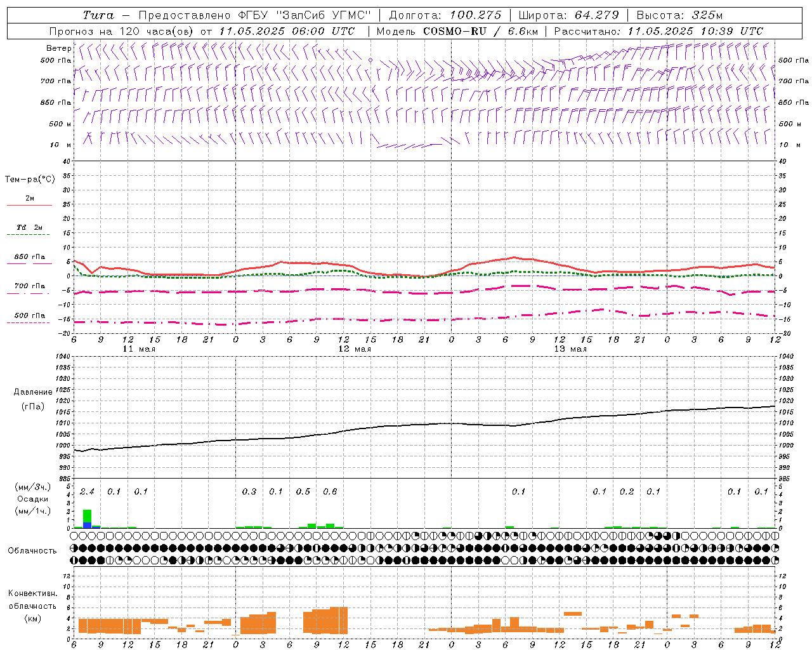Click the forecast length "Прогноз на 120 часа(ов)"
Screen dimensions: 812x650
point(122,31)
